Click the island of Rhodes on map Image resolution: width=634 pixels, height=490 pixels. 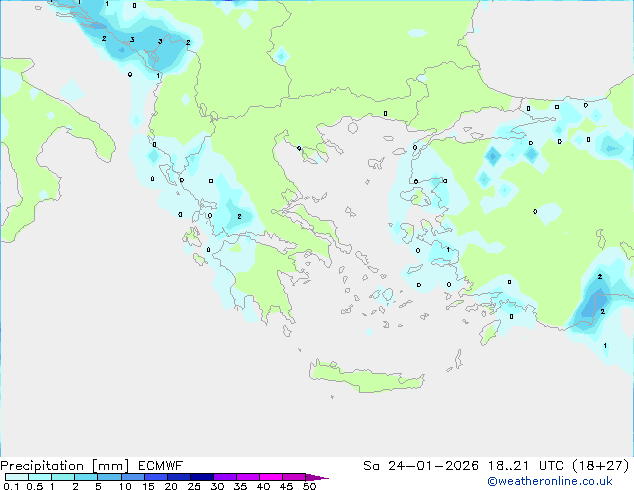point(490,332)
